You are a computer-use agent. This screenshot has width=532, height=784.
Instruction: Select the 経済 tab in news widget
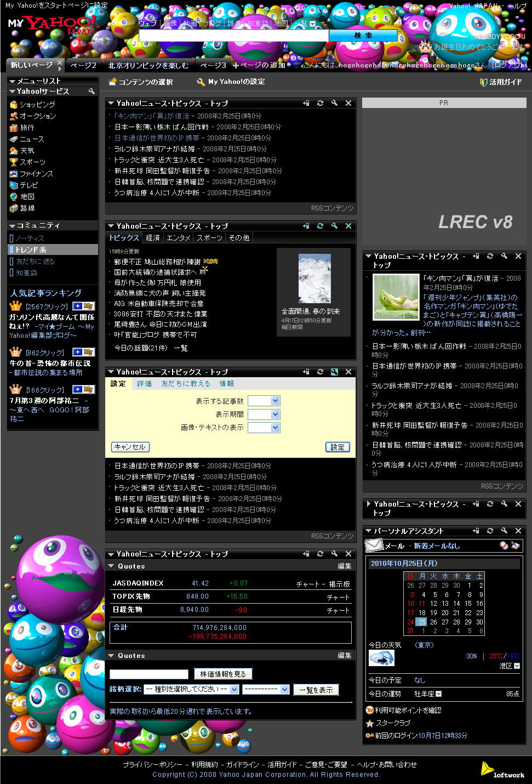coord(153,237)
